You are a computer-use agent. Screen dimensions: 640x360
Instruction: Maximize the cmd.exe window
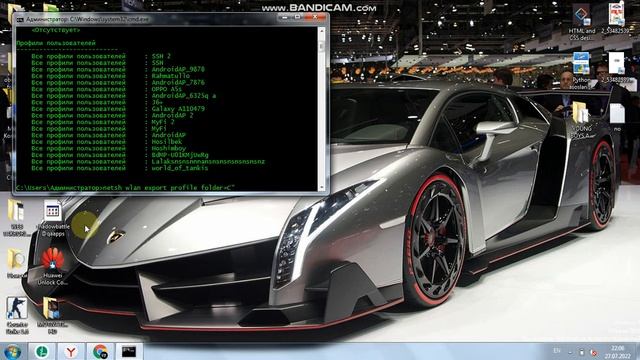(298, 18)
